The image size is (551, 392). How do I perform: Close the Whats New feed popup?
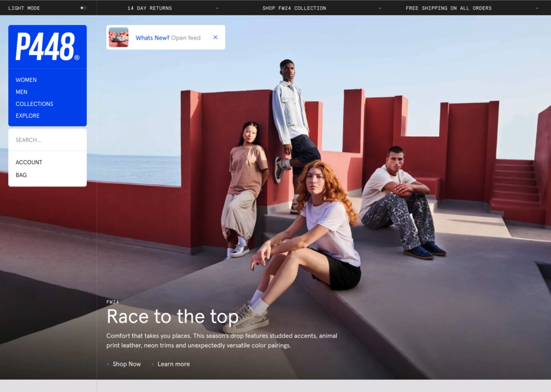[215, 38]
